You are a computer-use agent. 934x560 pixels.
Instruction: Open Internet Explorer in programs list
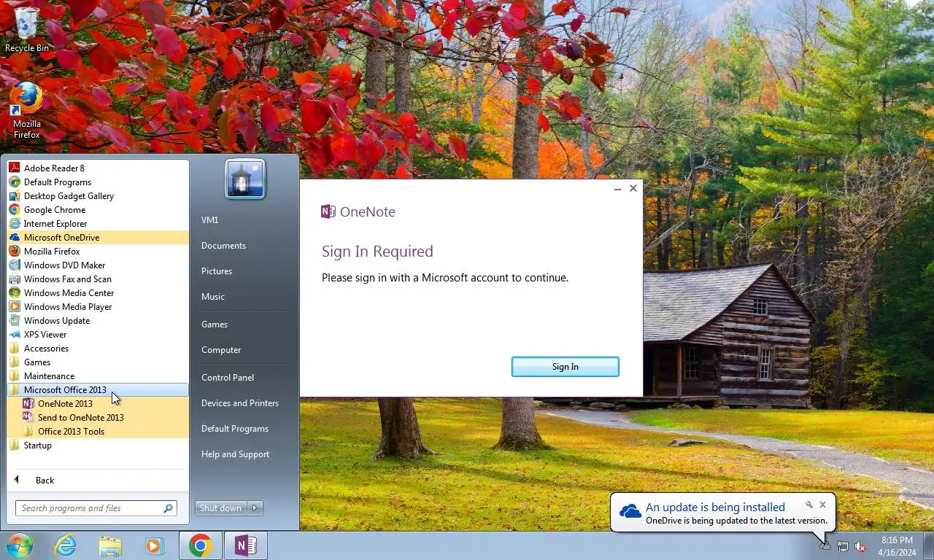click(x=98, y=223)
